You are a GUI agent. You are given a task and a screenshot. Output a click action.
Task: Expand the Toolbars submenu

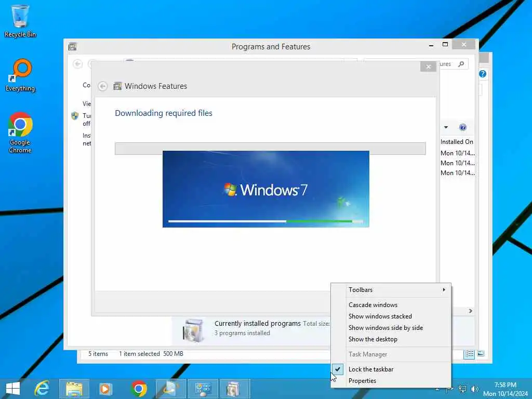[x=391, y=290]
